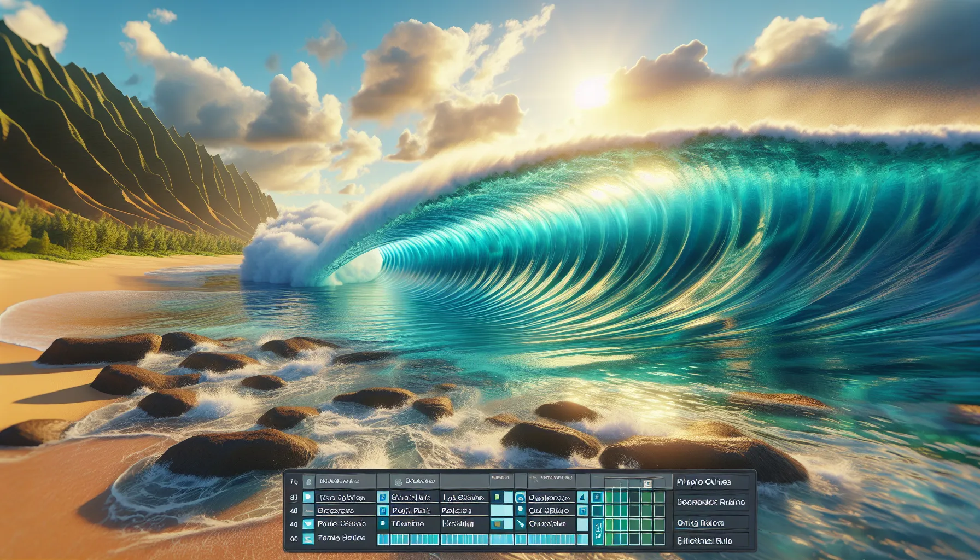Select the Heading entry in the middle column

pos(458,524)
